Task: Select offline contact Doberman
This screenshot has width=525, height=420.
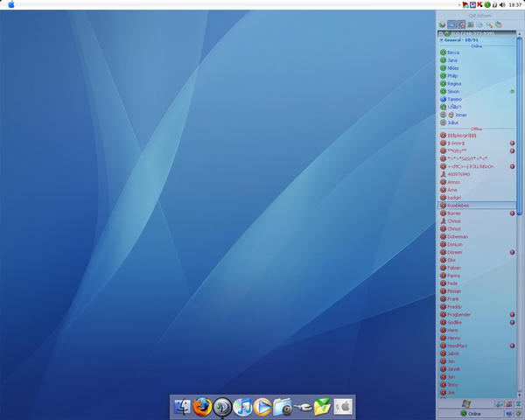Action: click(477, 236)
